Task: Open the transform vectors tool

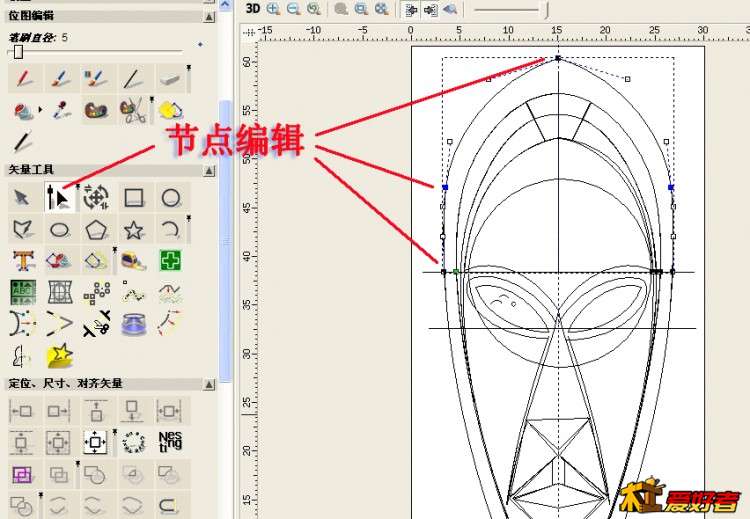Action: (96, 197)
